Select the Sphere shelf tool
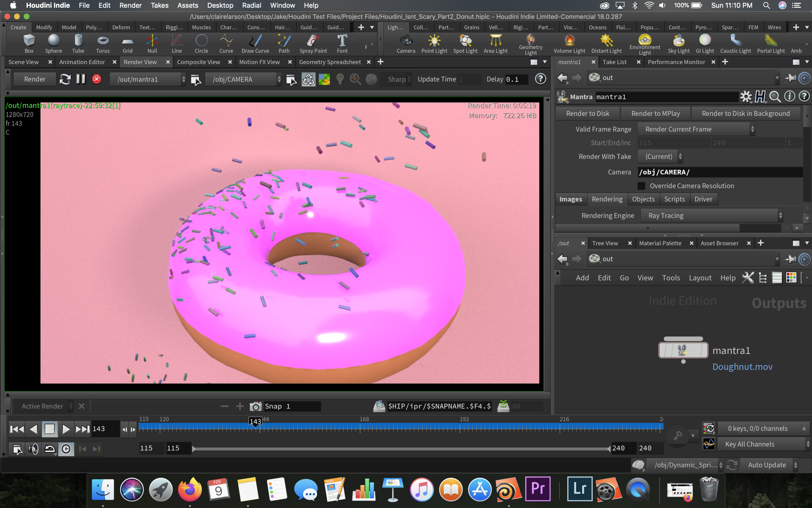This screenshot has width=812, height=508. pos(54,44)
